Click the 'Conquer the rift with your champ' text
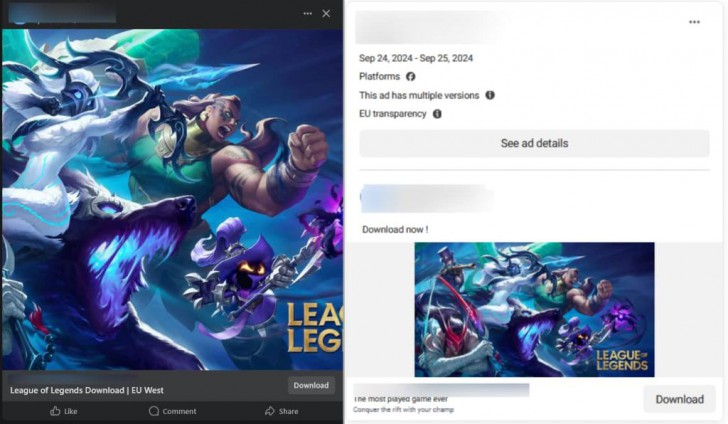This screenshot has height=424, width=728. (403, 410)
